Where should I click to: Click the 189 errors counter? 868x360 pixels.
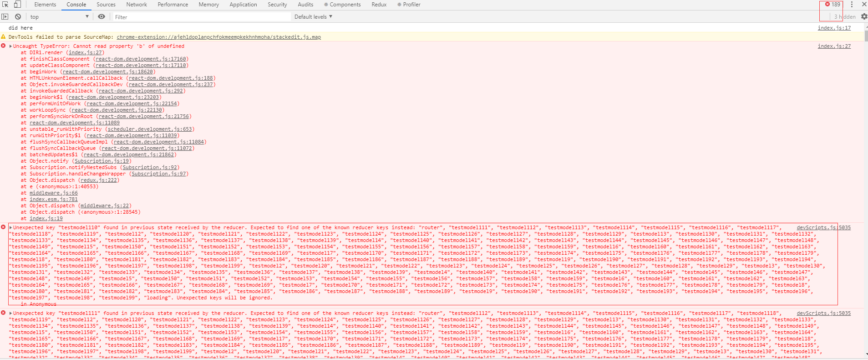832,5
